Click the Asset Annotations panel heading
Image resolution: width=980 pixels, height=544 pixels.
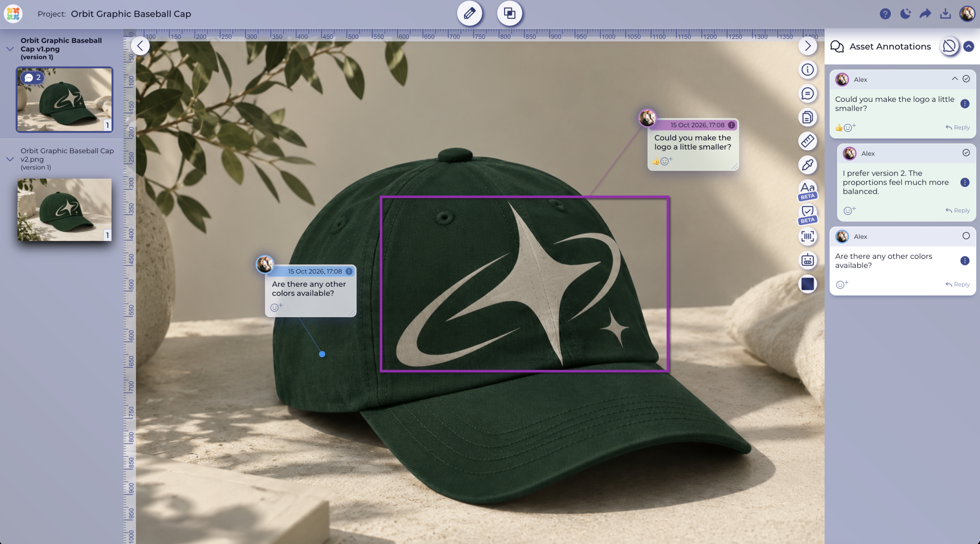890,46
